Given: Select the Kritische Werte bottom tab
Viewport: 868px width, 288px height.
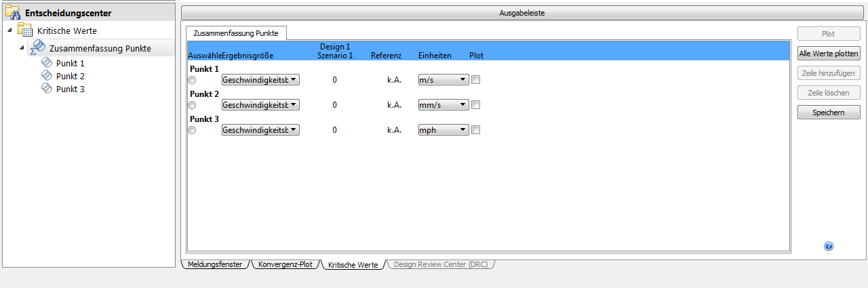Looking at the screenshot, I should tap(353, 265).
